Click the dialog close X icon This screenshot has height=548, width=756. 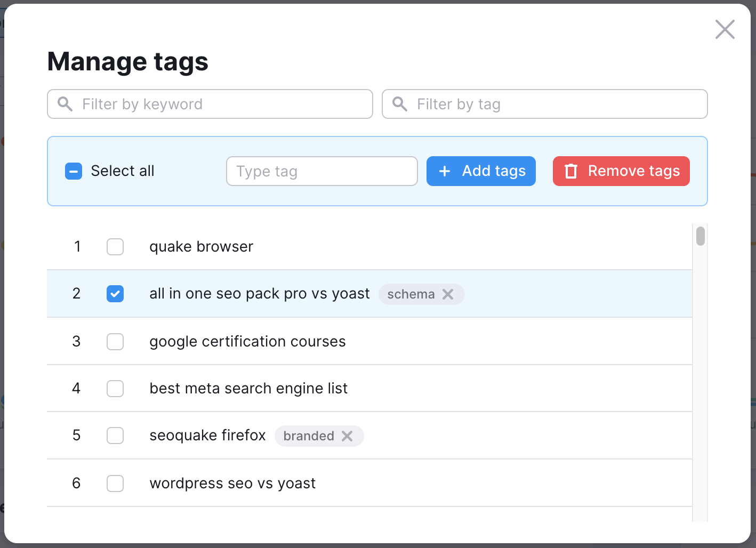(725, 30)
